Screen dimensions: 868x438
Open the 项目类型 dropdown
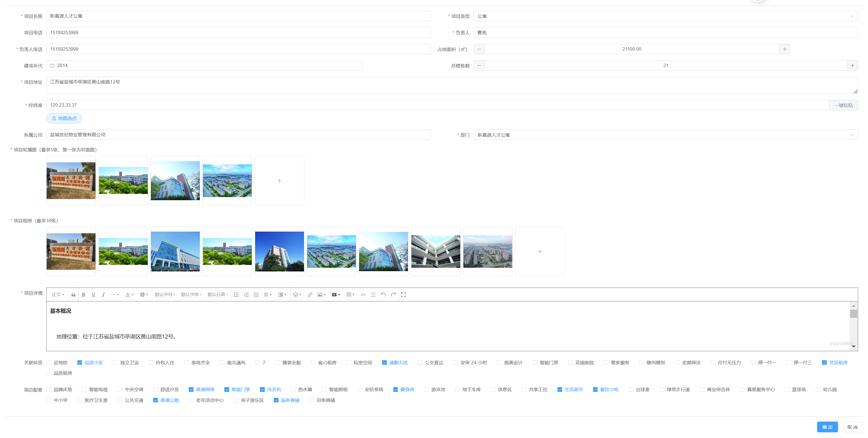[665, 16]
